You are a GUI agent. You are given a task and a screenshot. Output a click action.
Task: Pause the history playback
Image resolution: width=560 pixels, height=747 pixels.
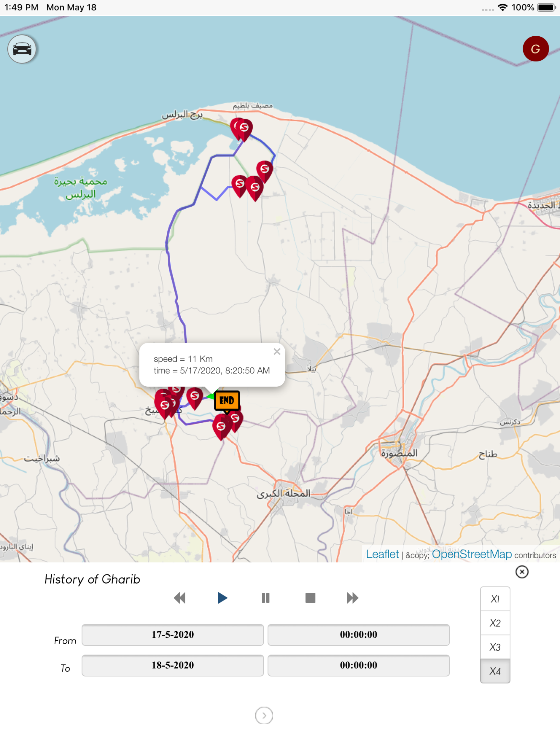click(x=266, y=598)
